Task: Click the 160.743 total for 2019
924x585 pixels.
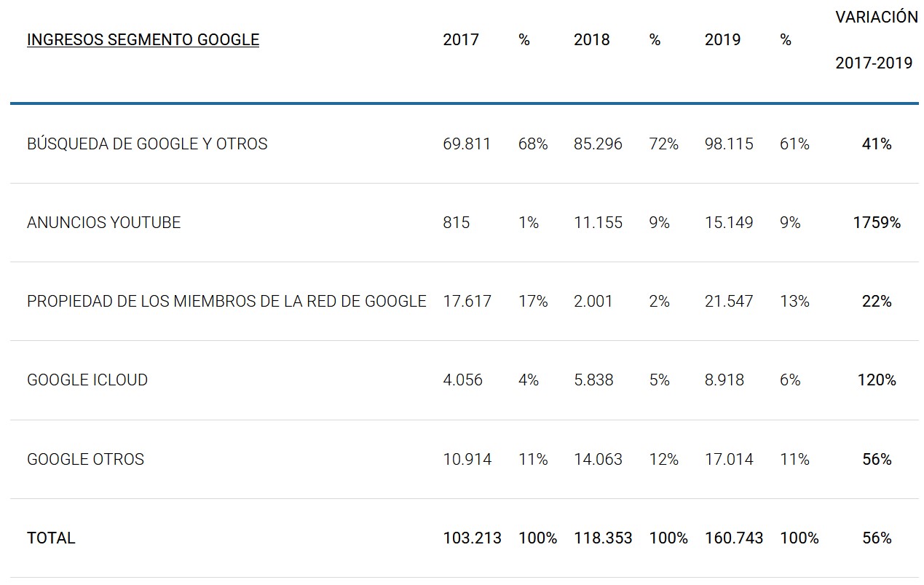Action: pyautogui.click(x=734, y=538)
